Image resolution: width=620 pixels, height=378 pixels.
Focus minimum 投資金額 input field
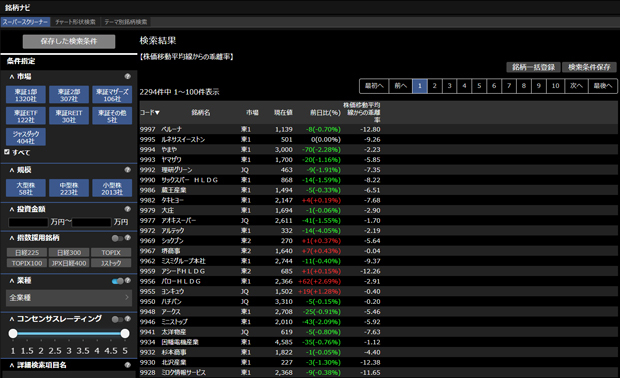pos(28,222)
